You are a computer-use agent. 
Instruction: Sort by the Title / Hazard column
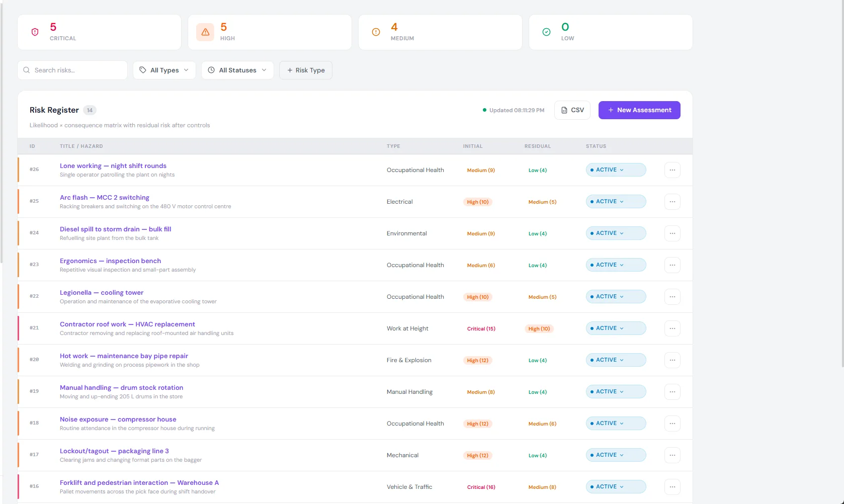81,146
